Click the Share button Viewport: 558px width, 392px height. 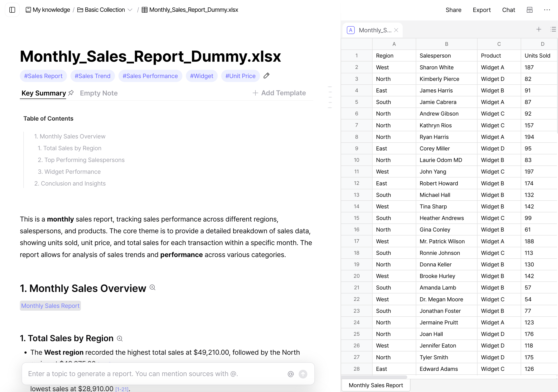click(x=453, y=10)
